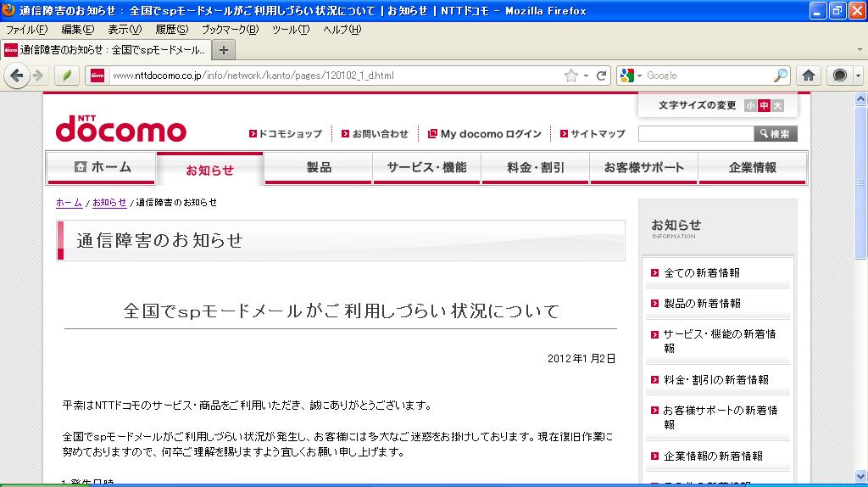Click the NTT docomo logo
This screenshot has height=487, width=868.
[x=120, y=128]
